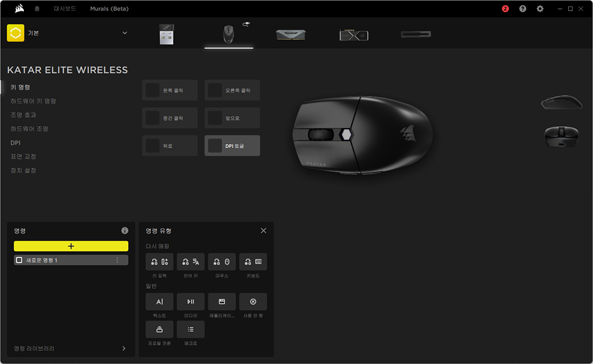
Task: Open the 조명 효과 section
Action: [24, 115]
